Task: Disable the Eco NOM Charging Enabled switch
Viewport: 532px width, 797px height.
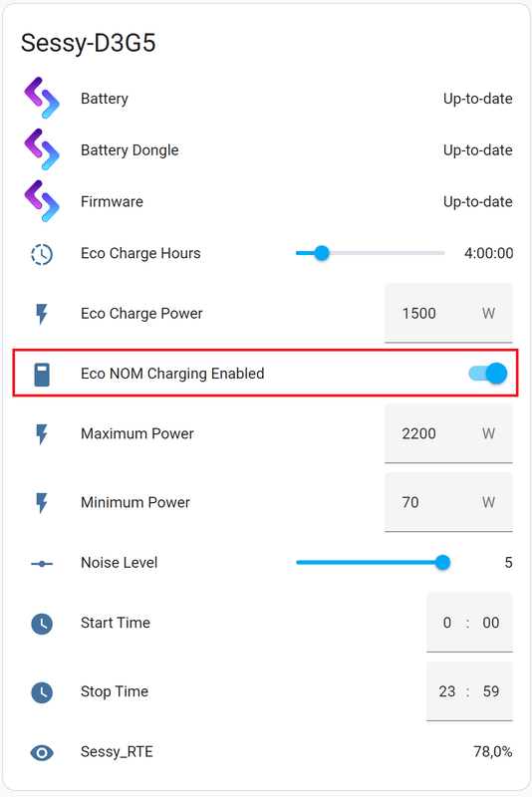Action: click(488, 374)
